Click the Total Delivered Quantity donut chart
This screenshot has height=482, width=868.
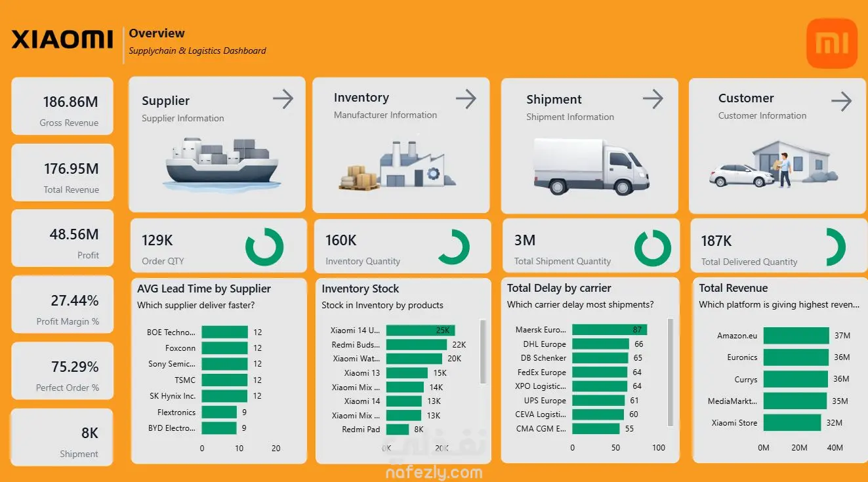835,247
